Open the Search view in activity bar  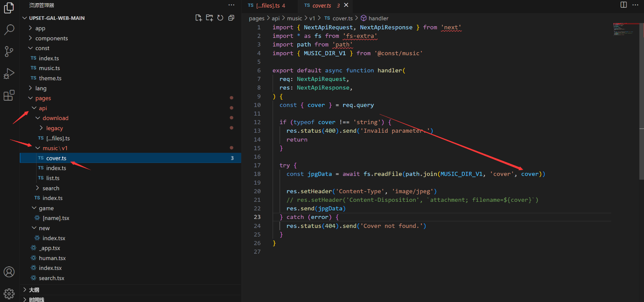click(x=9, y=30)
